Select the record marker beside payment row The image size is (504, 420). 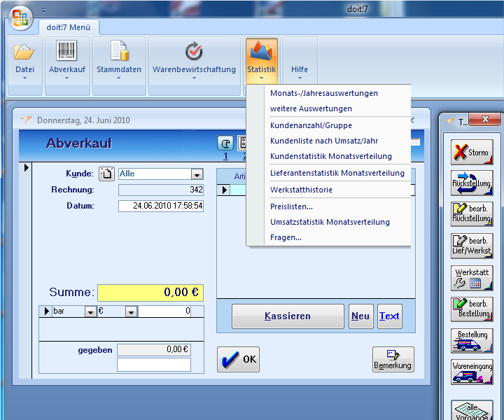pyautogui.click(x=46, y=311)
